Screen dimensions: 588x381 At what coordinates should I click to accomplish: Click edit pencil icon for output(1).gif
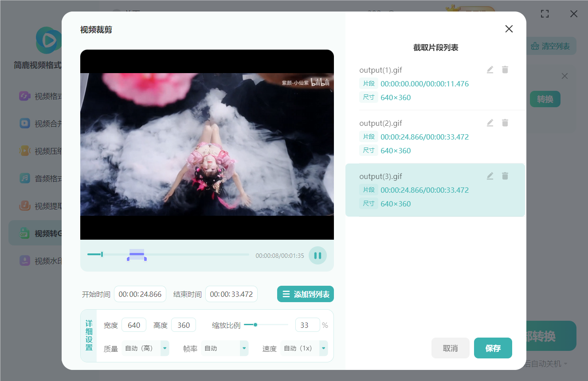pos(490,70)
